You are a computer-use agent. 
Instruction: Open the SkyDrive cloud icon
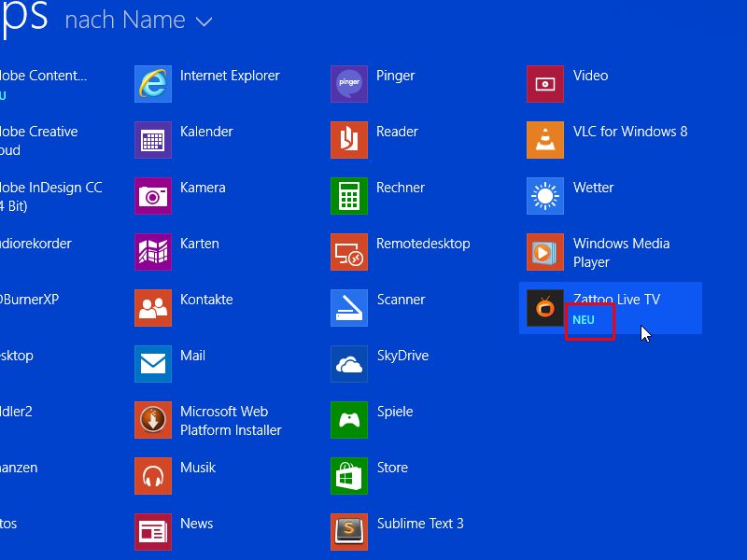(349, 364)
